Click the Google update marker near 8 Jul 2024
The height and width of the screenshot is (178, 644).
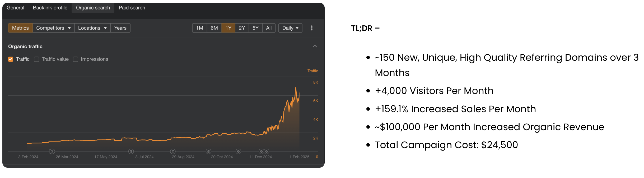(131, 151)
